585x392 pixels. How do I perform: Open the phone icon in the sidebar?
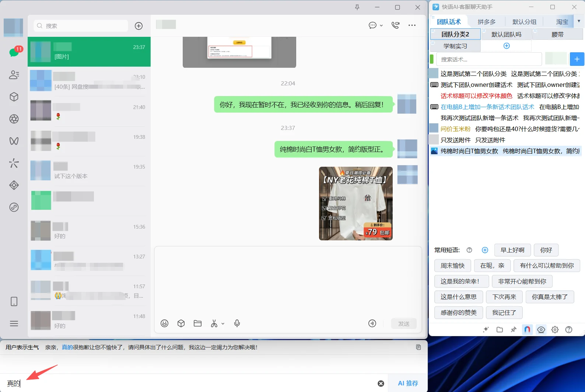pyautogui.click(x=14, y=301)
